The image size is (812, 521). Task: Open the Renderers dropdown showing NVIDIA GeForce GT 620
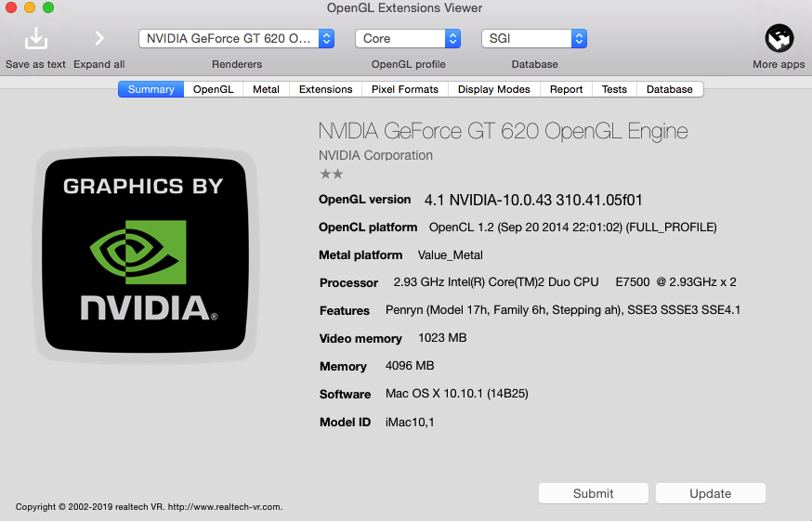(237, 39)
